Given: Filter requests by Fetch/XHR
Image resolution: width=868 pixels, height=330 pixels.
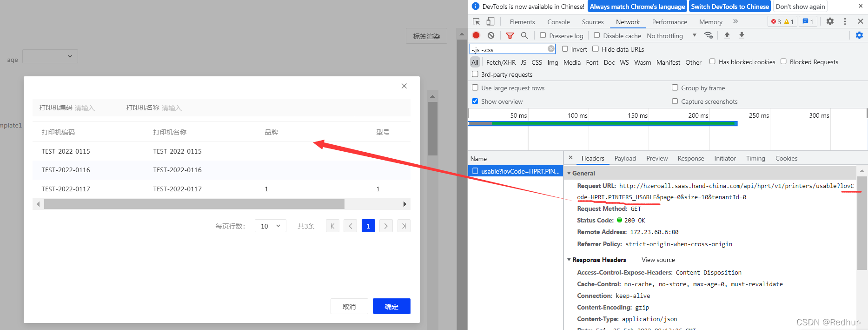Looking at the screenshot, I should pos(501,62).
